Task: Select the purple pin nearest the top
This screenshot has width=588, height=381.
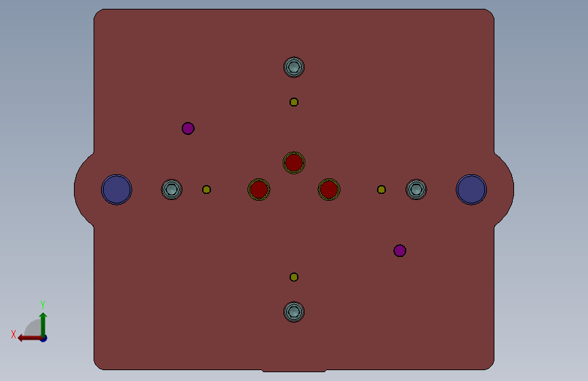Action: point(188,128)
